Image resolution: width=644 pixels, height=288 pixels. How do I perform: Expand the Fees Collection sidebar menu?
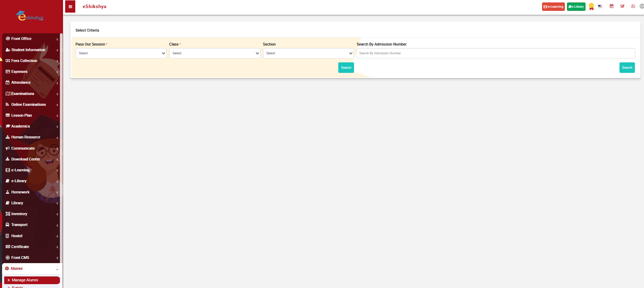24,61
